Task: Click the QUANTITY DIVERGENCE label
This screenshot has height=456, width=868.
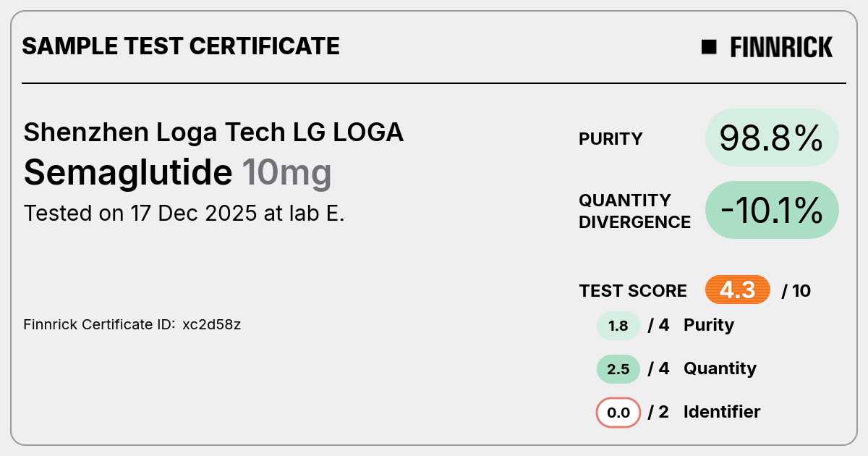Action: (x=634, y=211)
